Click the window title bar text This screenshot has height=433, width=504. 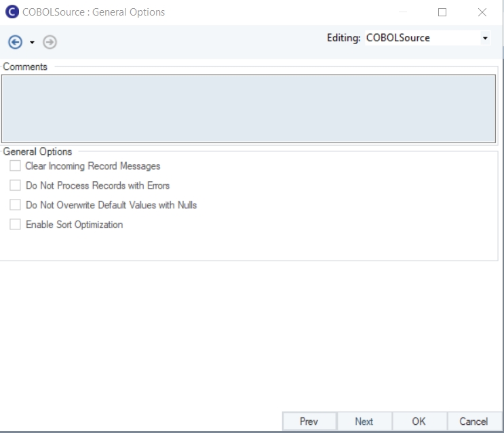[94, 12]
